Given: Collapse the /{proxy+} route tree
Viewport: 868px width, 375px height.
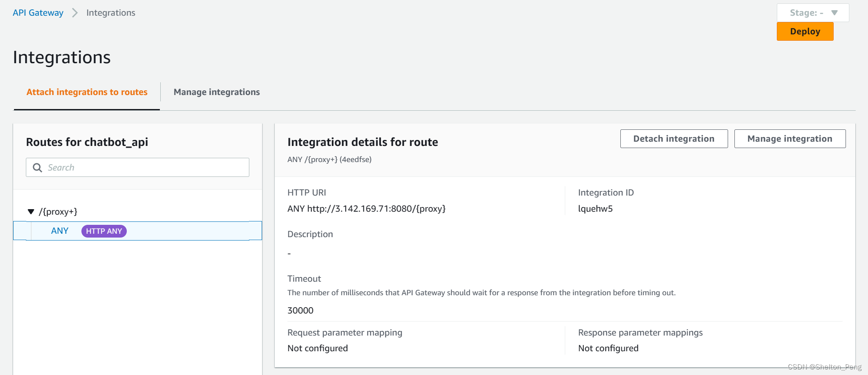Looking at the screenshot, I should tap(31, 212).
